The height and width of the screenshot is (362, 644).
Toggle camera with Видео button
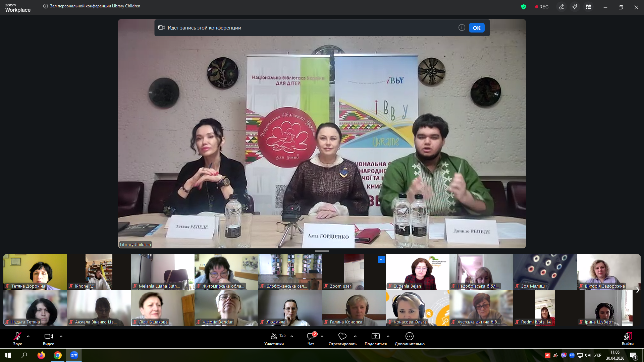point(49,339)
